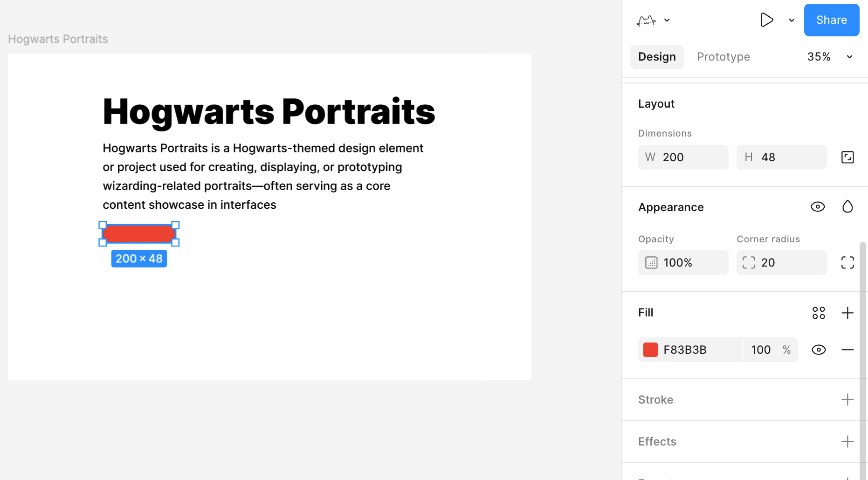Select the Design tab
The width and height of the screenshot is (868, 480).
656,57
